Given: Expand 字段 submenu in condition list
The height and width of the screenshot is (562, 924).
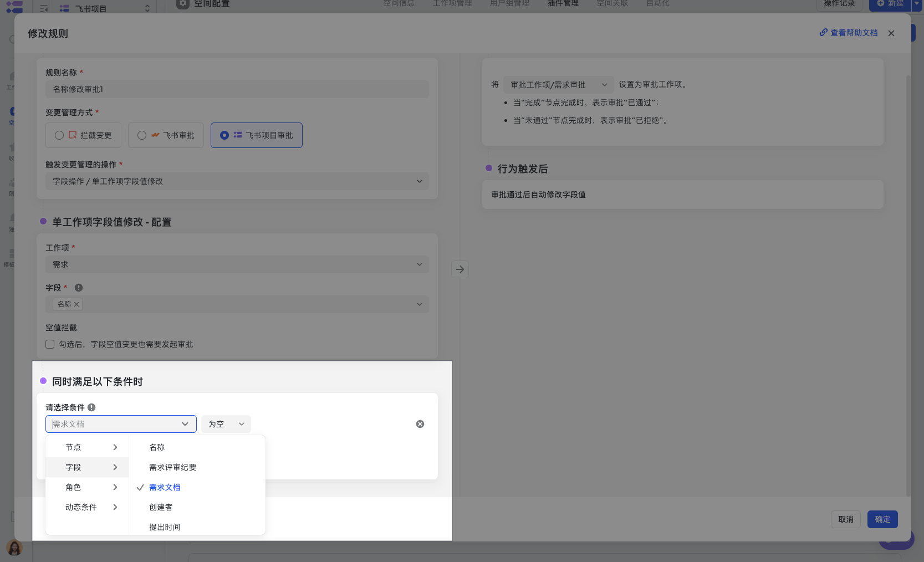Looking at the screenshot, I should tap(87, 467).
